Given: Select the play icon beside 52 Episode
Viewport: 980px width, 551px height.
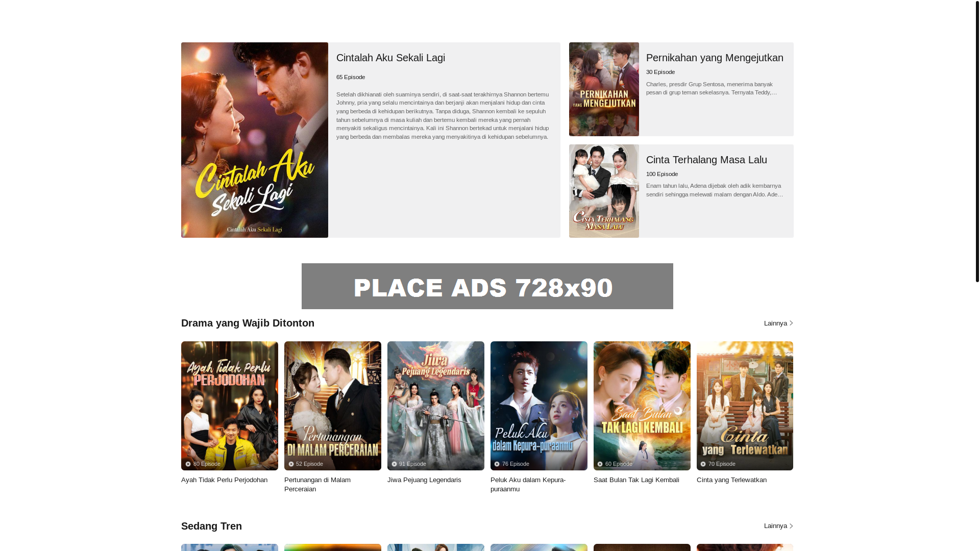Looking at the screenshot, I should pyautogui.click(x=291, y=464).
